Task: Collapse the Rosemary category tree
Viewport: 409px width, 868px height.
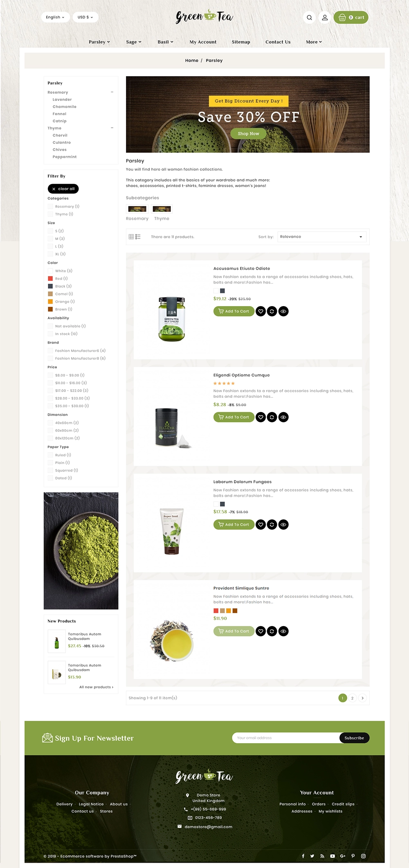Action: tap(112, 92)
